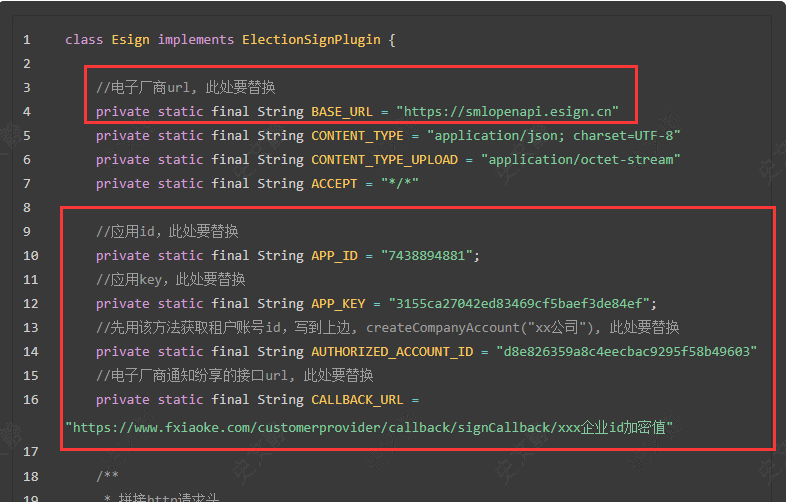
Task: Click the comment "//应用key, 此处要替换"
Action: [x=170, y=279]
